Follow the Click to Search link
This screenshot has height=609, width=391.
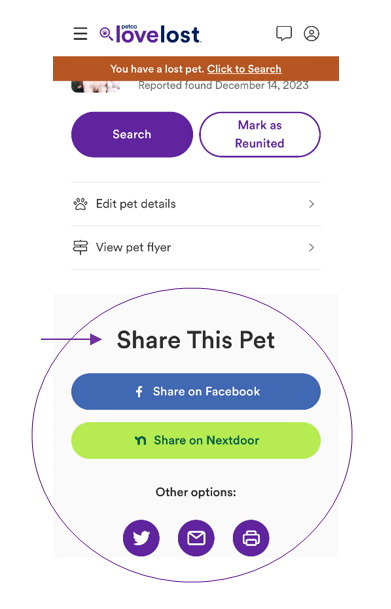pos(244,69)
